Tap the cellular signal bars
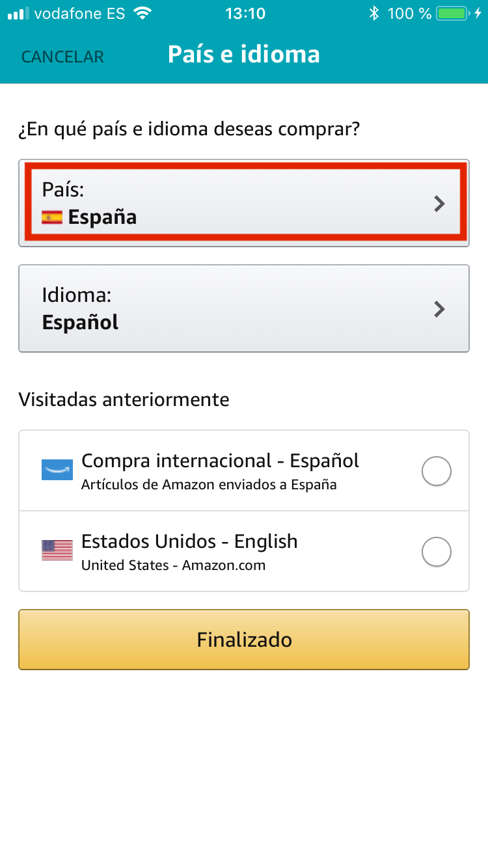Image resolution: width=488 pixels, height=868 pixels. click(18, 14)
